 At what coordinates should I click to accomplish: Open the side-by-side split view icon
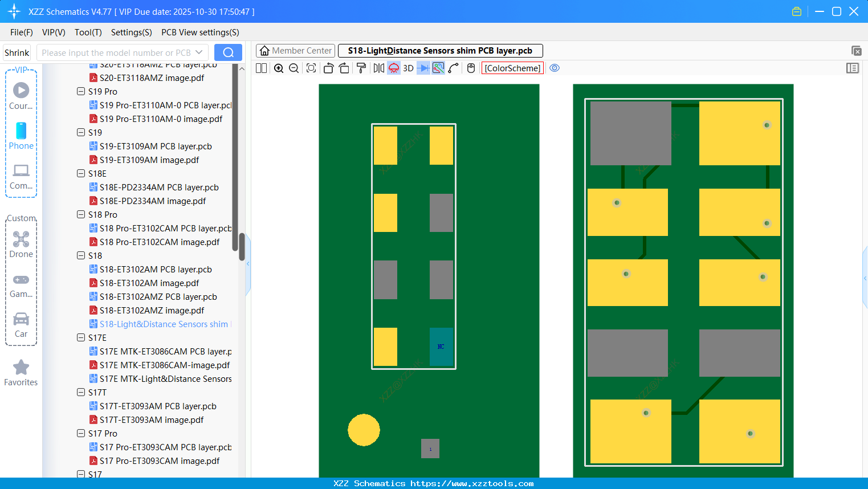(260, 68)
